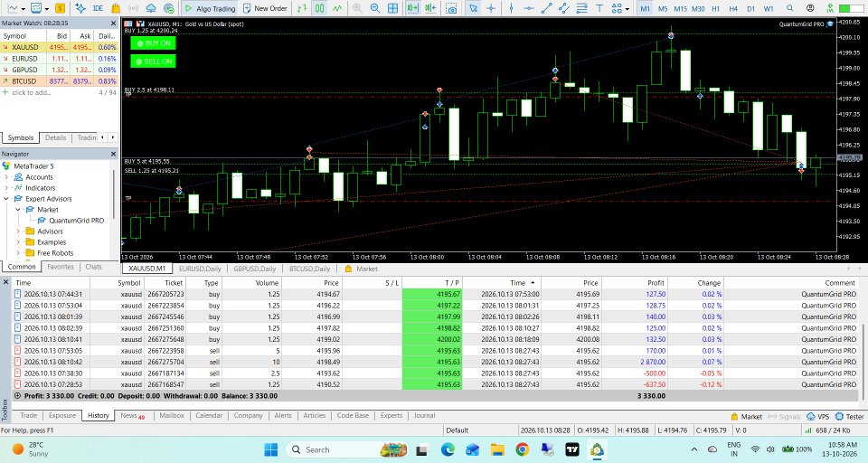Tile chart windows using grid icon
Viewport: 868px width, 463px height.
pos(392,8)
